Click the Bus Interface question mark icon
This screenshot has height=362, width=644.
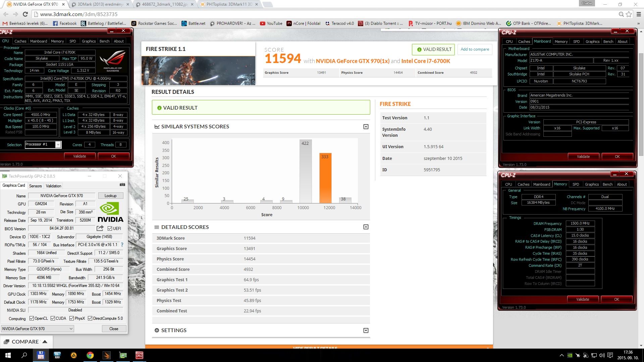coord(122,245)
